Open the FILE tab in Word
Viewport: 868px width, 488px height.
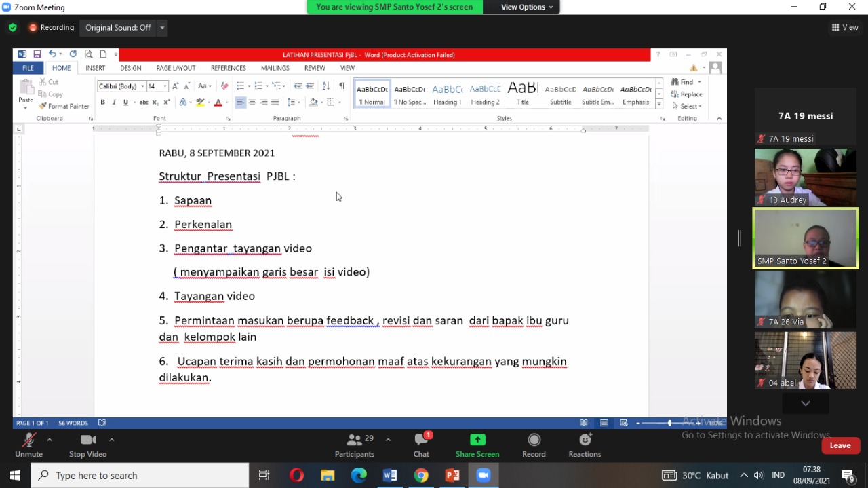pyautogui.click(x=28, y=68)
